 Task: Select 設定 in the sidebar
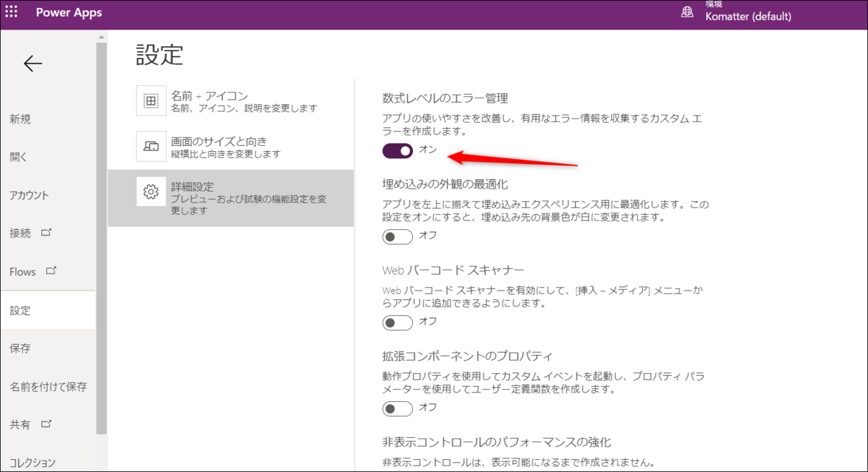tap(48, 310)
